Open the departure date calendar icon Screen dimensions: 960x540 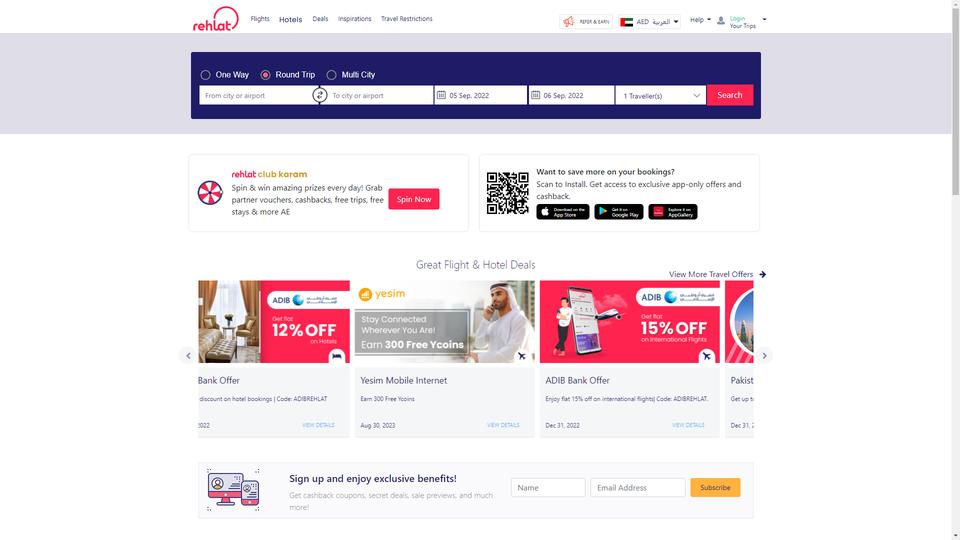[441, 95]
